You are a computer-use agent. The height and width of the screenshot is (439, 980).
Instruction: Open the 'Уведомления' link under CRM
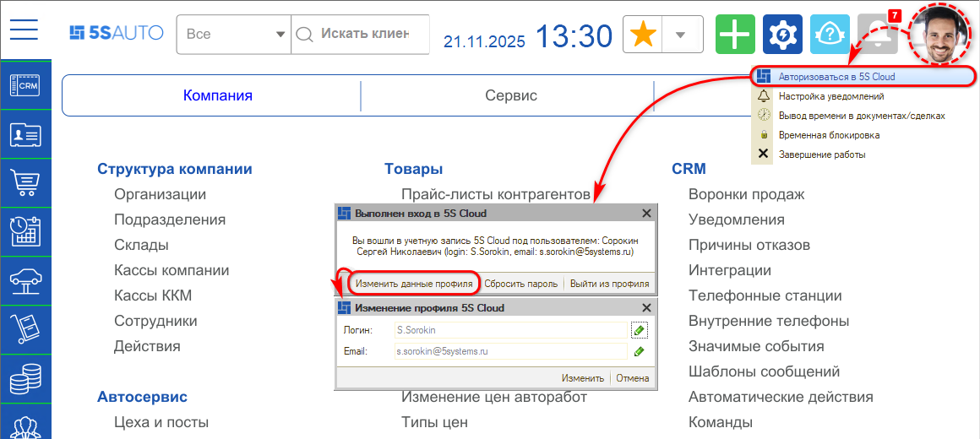click(x=737, y=219)
